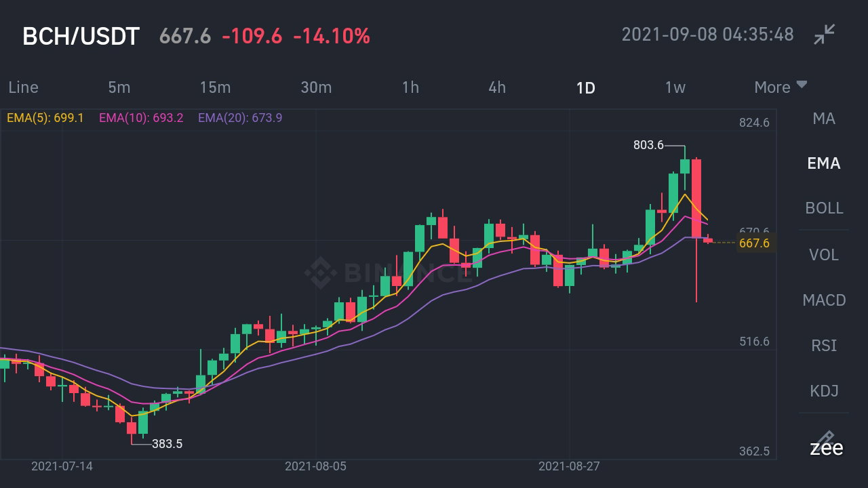Show the VOL sub-indicator
Viewport: 868px width, 488px height.
(824, 255)
